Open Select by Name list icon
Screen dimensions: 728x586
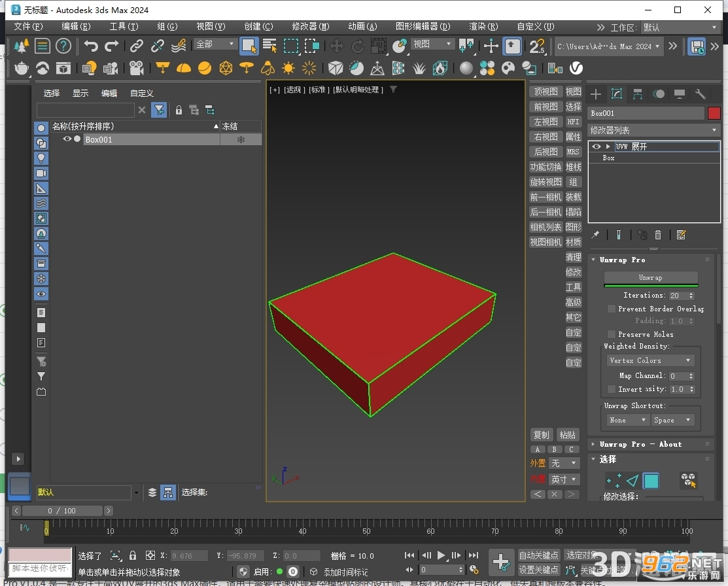[269, 46]
